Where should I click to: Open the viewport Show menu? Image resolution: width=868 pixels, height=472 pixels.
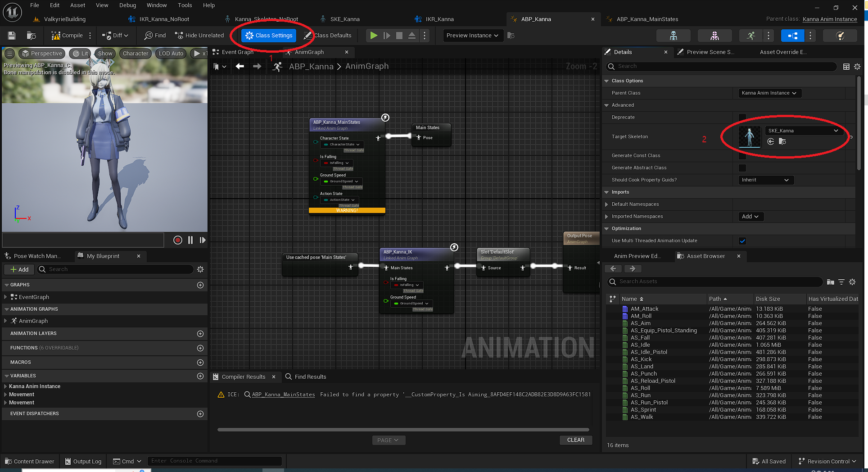click(105, 54)
